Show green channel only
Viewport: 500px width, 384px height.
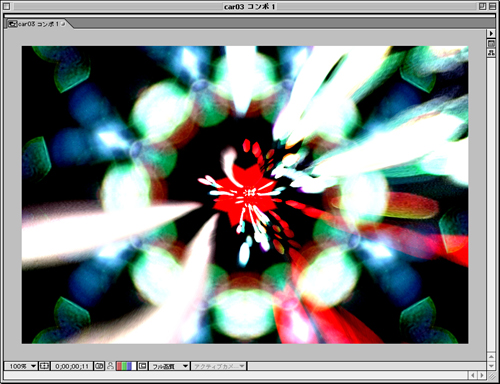[124, 366]
